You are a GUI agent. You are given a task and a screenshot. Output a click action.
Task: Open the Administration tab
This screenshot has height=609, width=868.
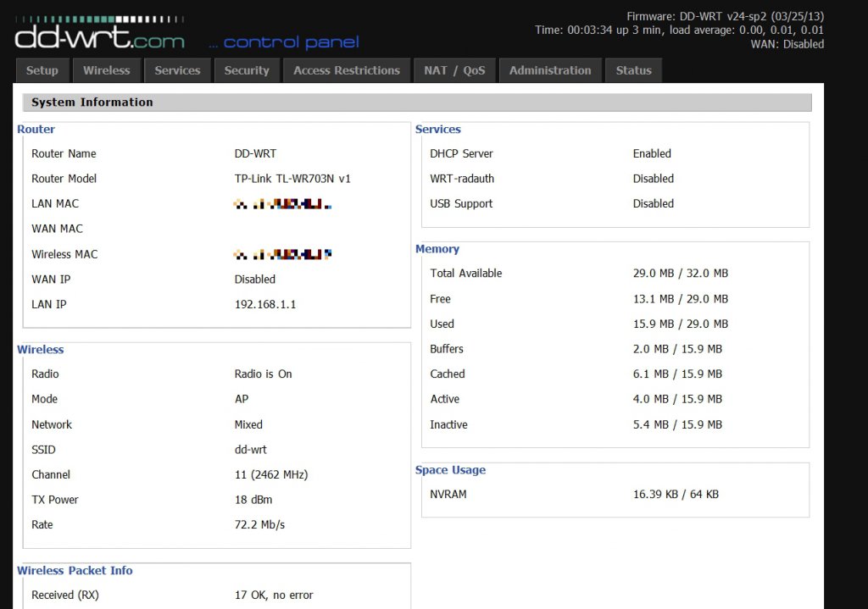coord(550,70)
